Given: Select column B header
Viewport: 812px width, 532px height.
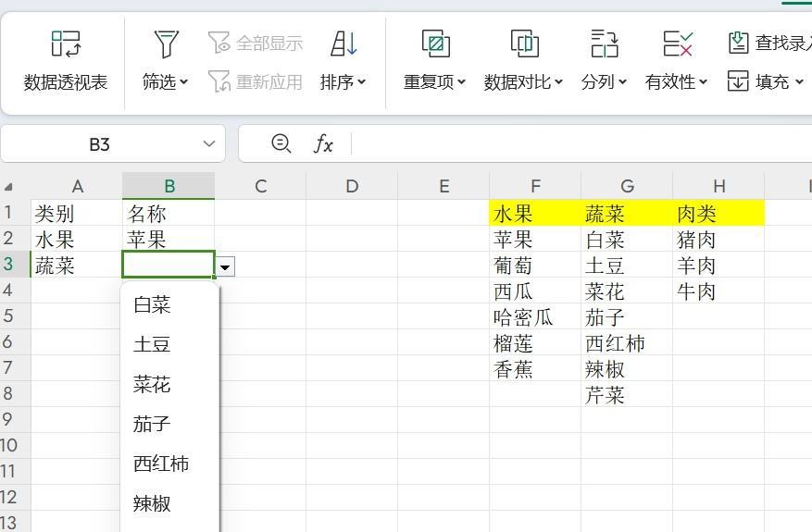Looking at the screenshot, I should pyautogui.click(x=169, y=186).
